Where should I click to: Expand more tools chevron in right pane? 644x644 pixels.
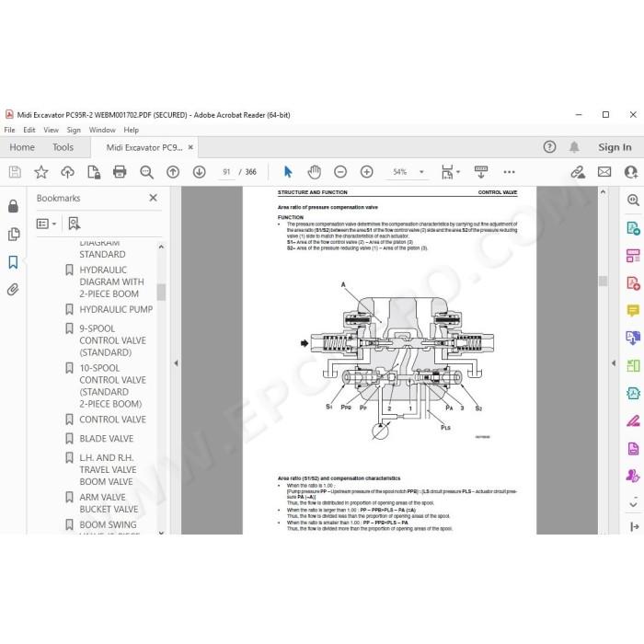point(633,503)
